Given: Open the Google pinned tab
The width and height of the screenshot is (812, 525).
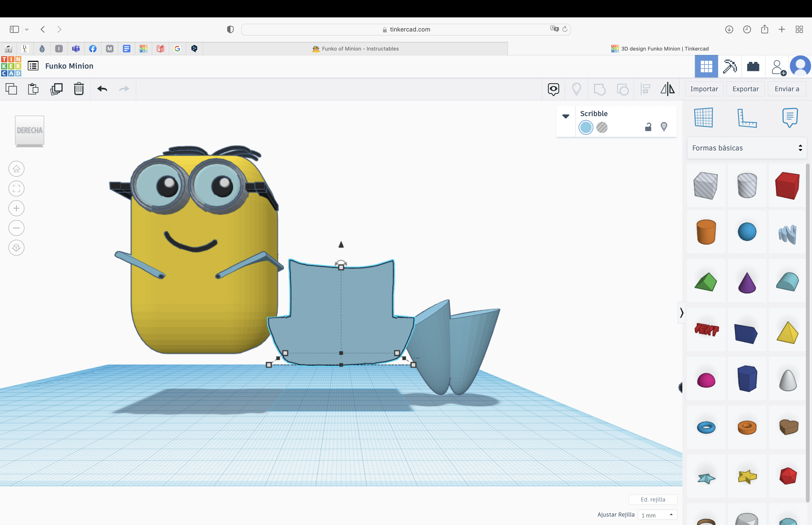Looking at the screenshot, I should pos(177,49).
